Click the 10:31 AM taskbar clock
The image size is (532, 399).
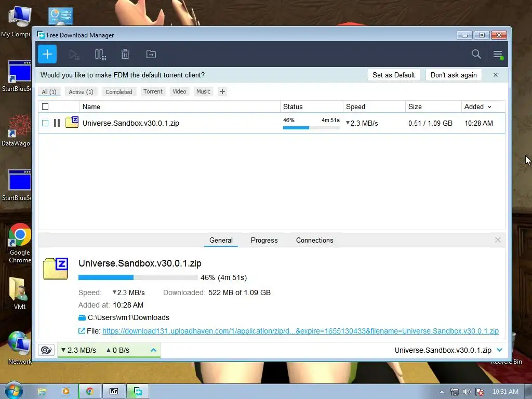[x=505, y=392]
